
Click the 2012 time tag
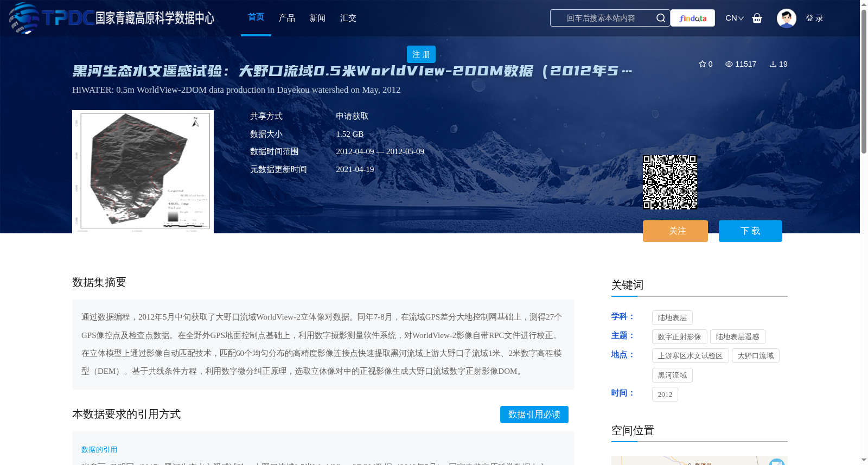coord(665,394)
